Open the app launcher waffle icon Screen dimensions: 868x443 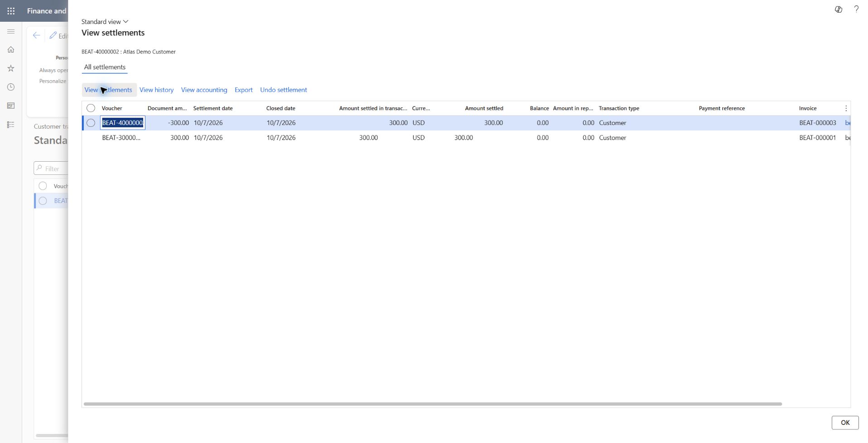11,11
